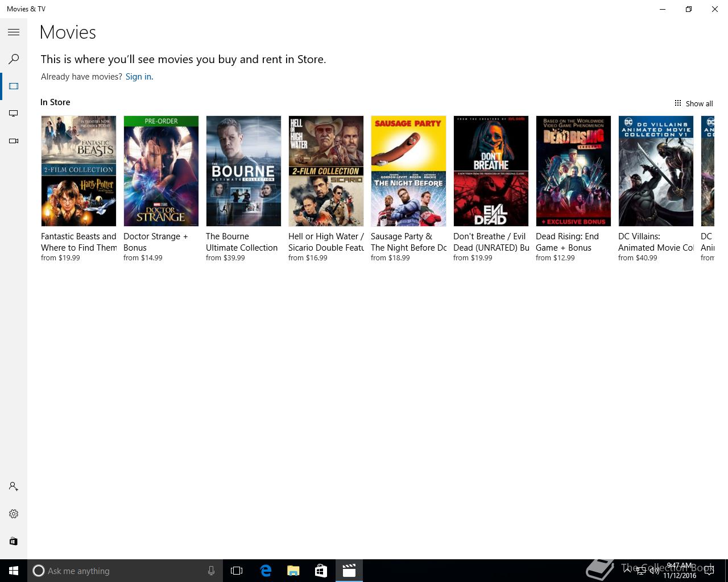
Task: Click 'from $40.99' price under DC Villains
Action: tap(638, 258)
